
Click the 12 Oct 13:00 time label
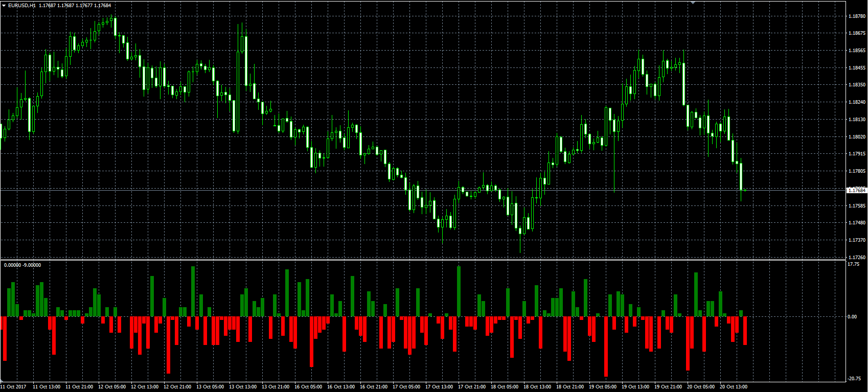tap(145, 387)
